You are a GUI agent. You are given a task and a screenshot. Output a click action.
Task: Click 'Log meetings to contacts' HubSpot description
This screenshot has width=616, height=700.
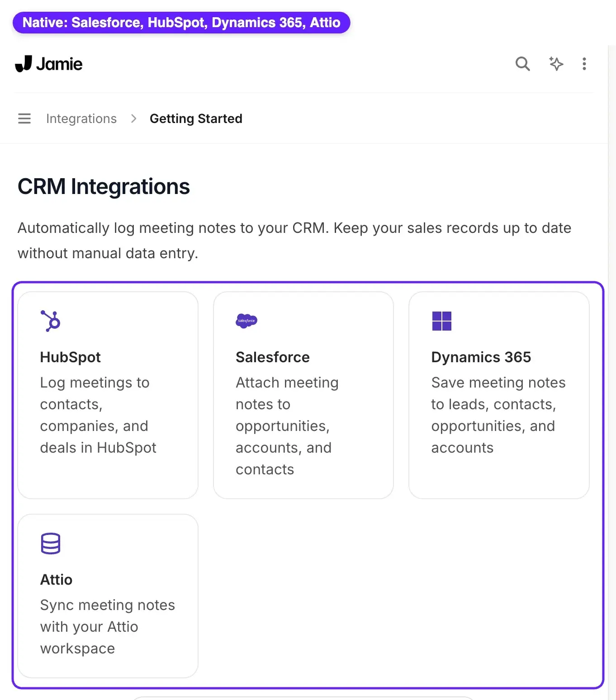98,415
